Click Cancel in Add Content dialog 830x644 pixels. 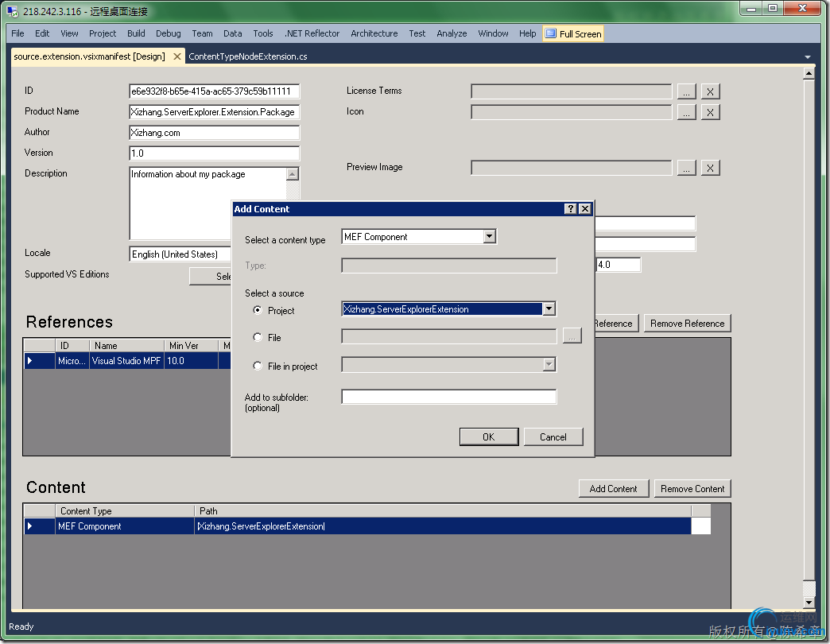[x=553, y=437]
